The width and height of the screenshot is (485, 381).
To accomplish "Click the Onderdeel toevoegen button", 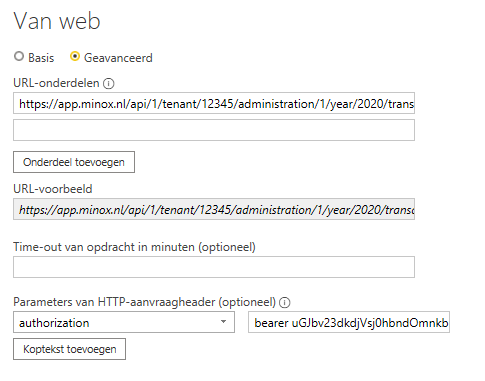I will pos(74,162).
